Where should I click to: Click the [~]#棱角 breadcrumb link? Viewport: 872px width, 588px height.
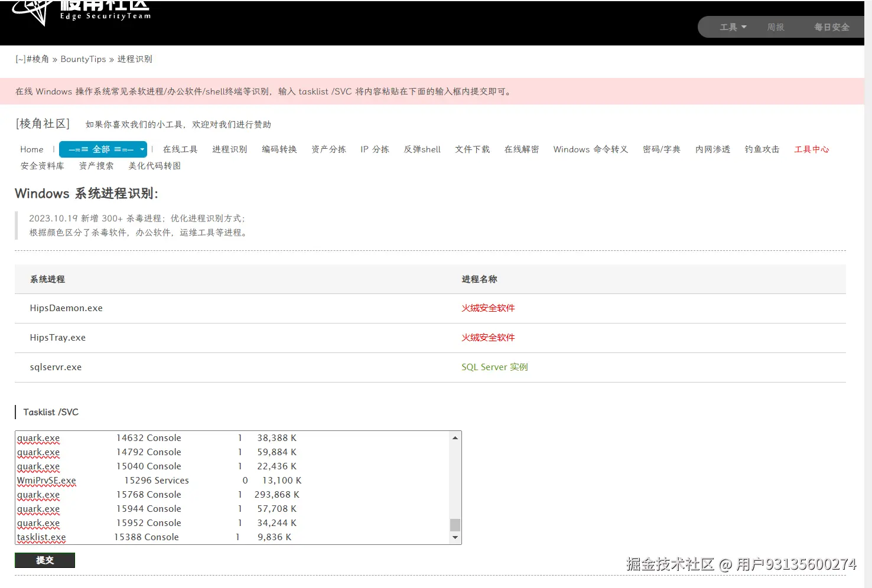[32, 59]
